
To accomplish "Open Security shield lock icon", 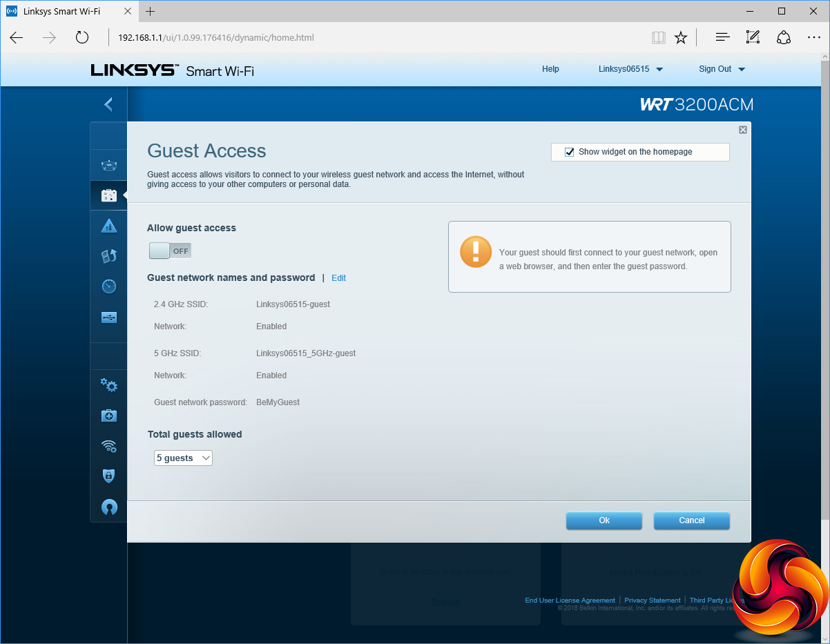I will pos(109,476).
